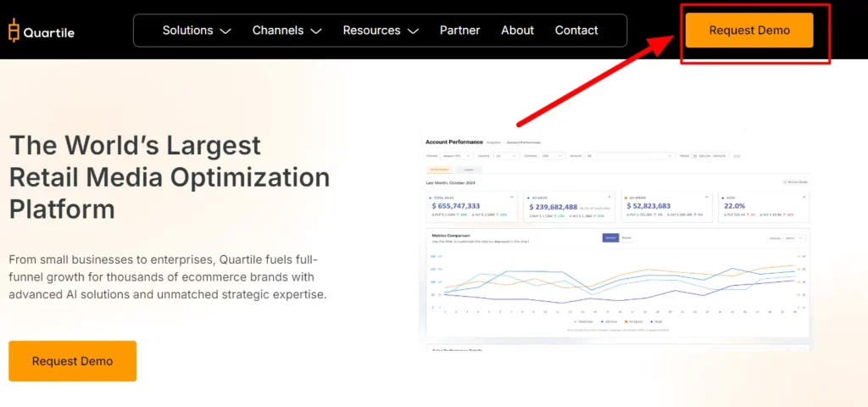Open the Currency dropdown in the dashboard preview
This screenshot has height=407, width=868.
(553, 156)
